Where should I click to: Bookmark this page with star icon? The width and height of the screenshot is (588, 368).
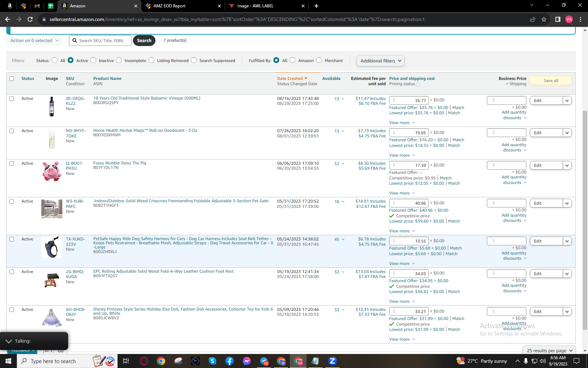point(544,19)
